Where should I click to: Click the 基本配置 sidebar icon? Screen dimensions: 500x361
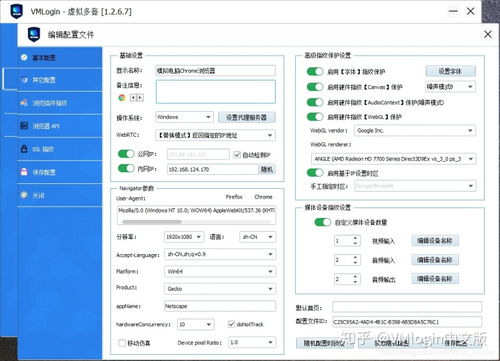[24, 57]
